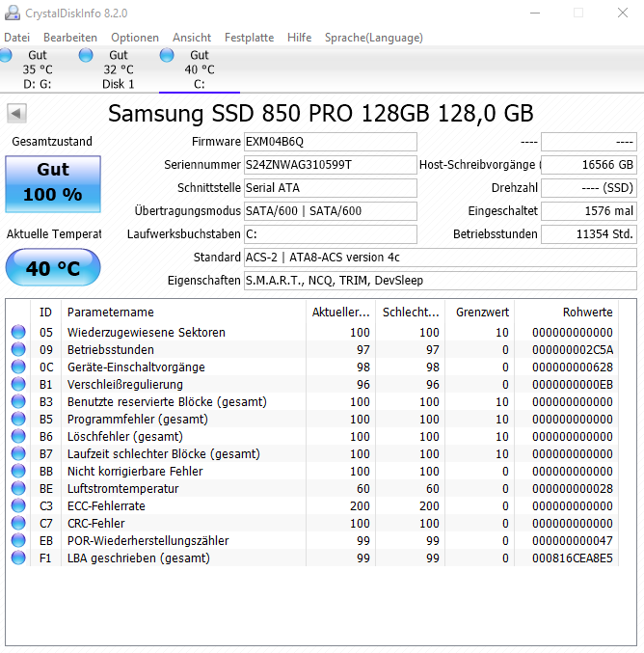The height and width of the screenshot is (653, 644).
Task: Click the previous disk arrow button
Action: coord(16,113)
